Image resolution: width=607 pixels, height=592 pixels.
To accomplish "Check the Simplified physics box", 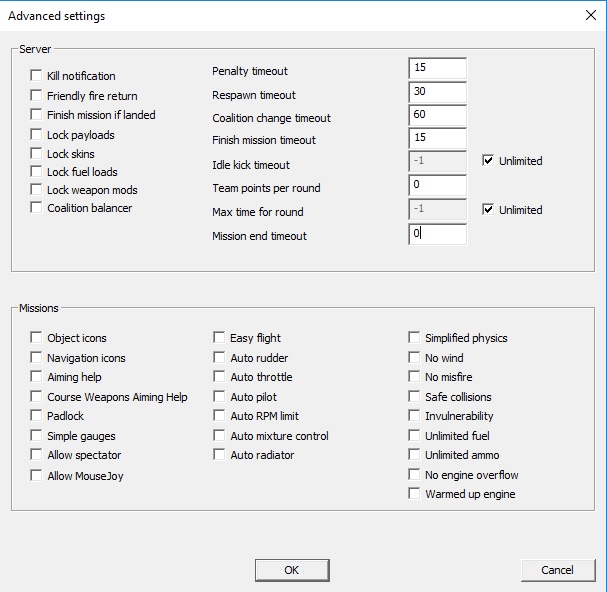I will tap(414, 337).
